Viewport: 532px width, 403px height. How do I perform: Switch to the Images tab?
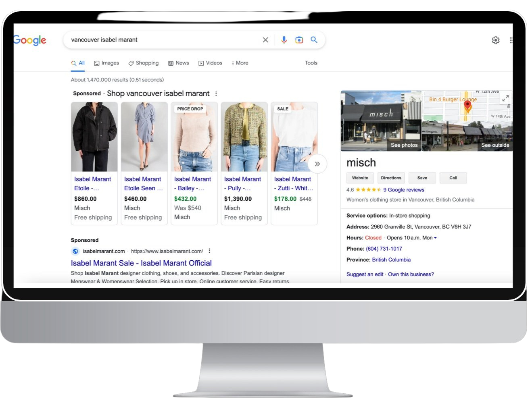106,63
